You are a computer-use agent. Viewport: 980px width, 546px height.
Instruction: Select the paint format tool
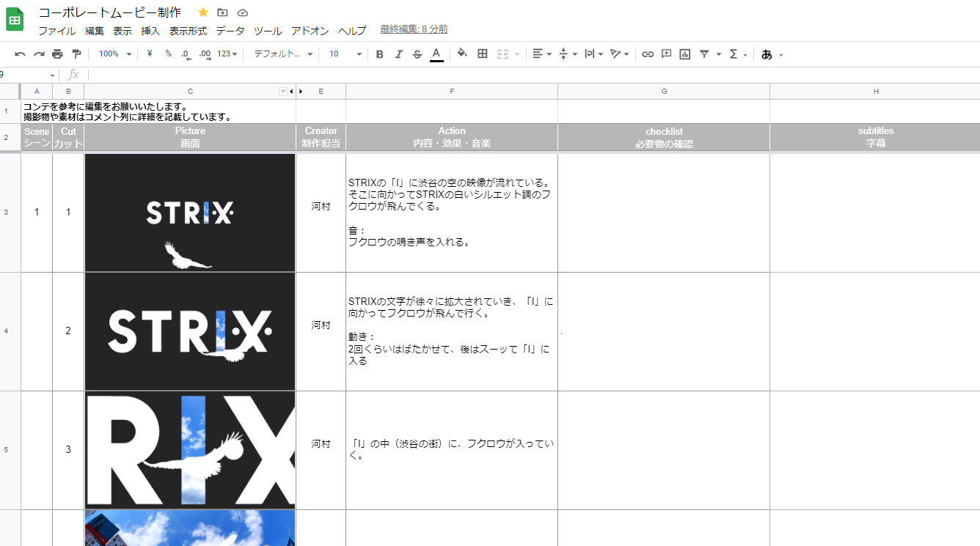[x=76, y=54]
